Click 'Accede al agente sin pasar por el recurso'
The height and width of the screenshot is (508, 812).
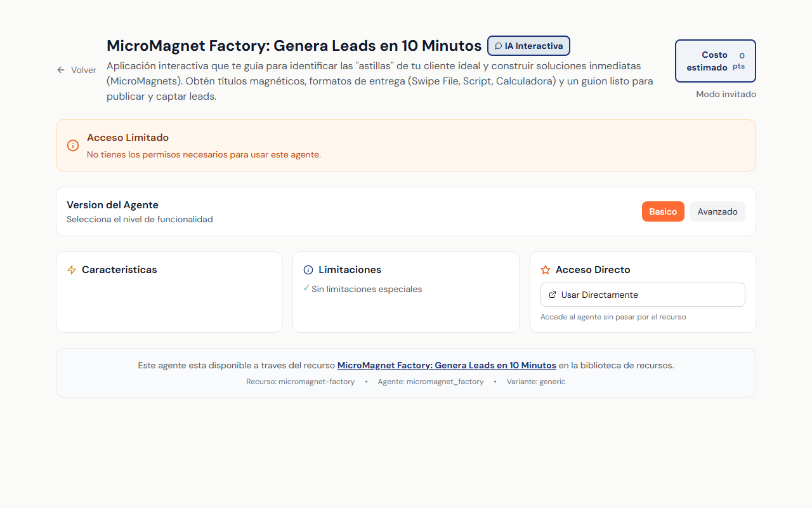(x=613, y=317)
